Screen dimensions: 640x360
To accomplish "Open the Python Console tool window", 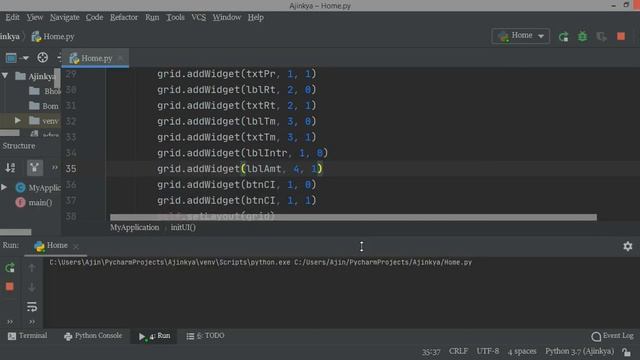I will [x=93, y=336].
